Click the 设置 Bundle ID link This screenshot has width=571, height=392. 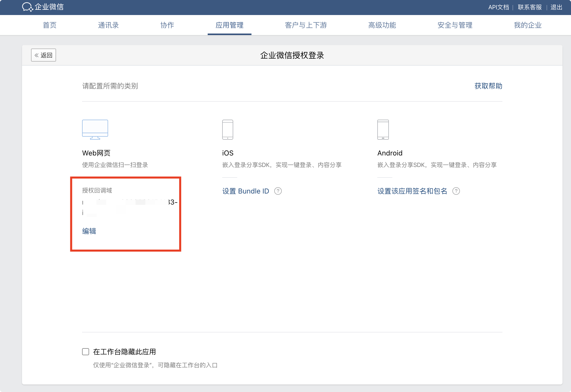pyautogui.click(x=245, y=191)
